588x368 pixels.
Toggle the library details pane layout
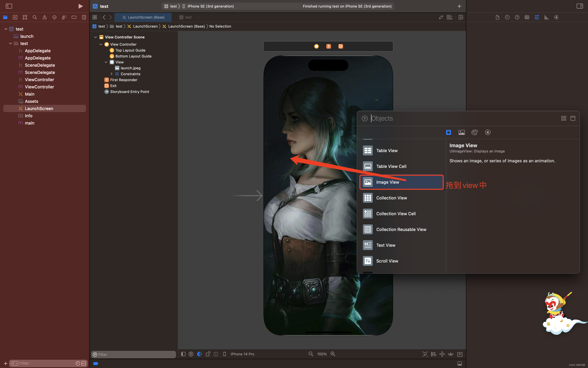pos(573,118)
